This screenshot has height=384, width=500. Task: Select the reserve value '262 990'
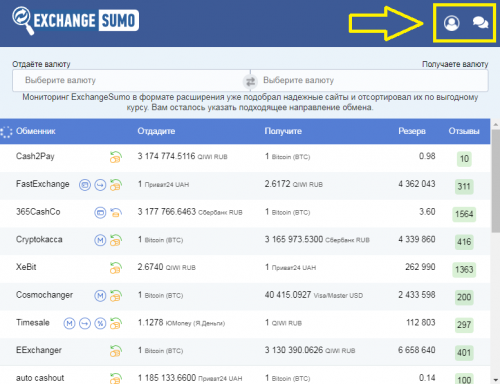(x=420, y=267)
